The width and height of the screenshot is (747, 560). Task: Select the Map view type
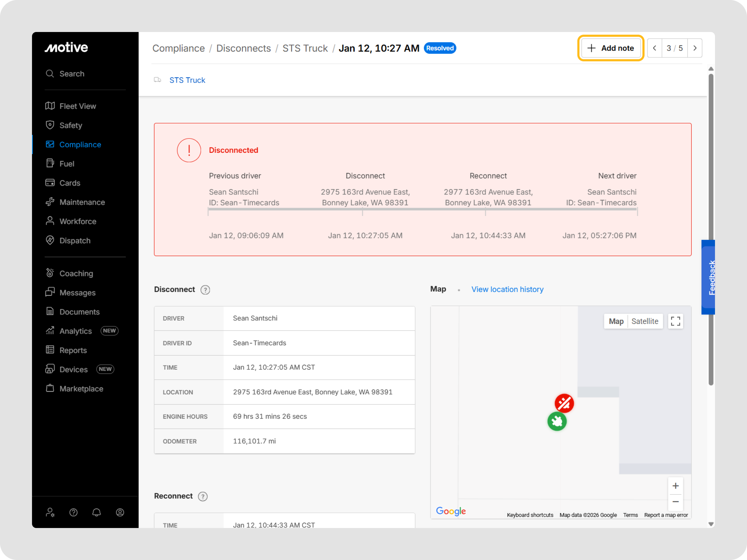coord(616,321)
